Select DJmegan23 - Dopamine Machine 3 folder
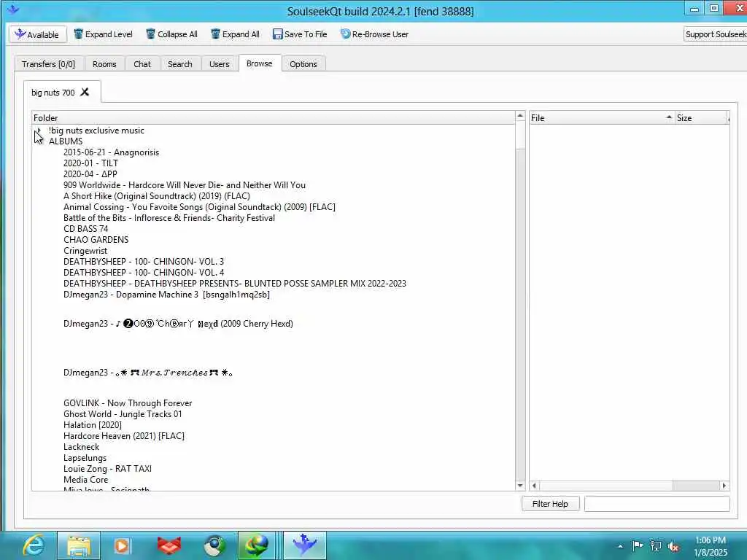The height and width of the screenshot is (560, 747). point(166,295)
